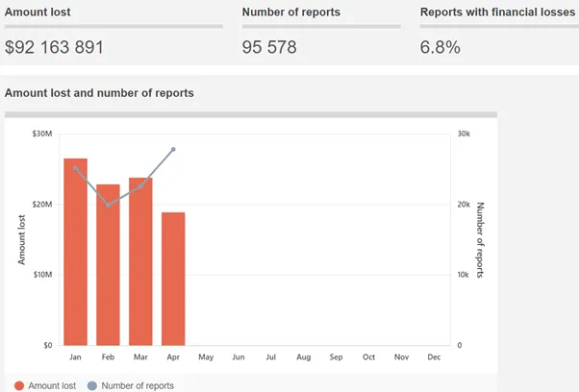The height and width of the screenshot is (392, 579).
Task: Click the Jul axis label
Action: [x=271, y=357]
